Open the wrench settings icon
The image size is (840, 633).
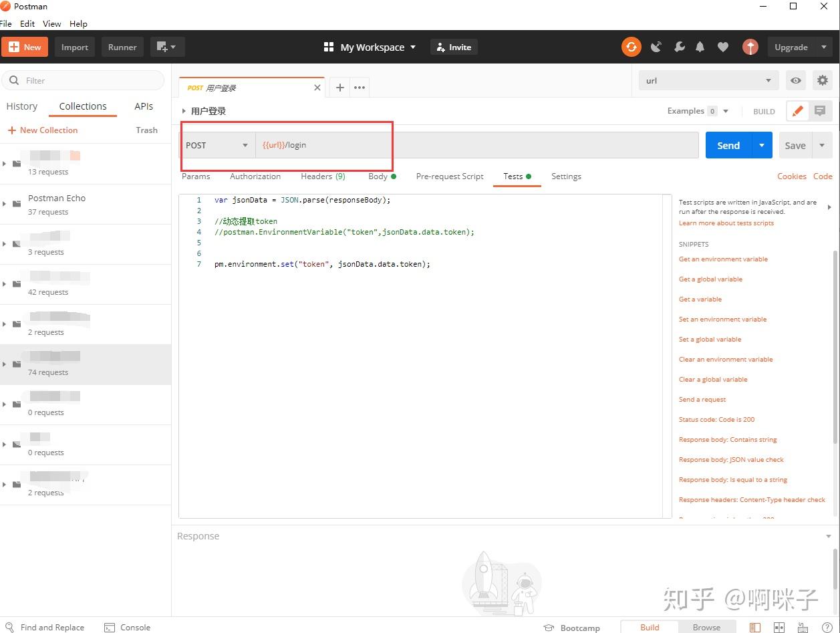tap(679, 47)
